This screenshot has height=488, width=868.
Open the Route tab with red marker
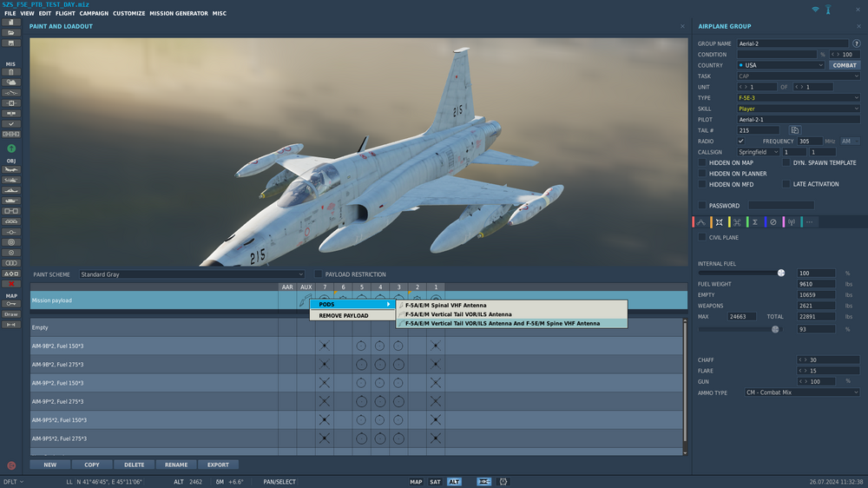tap(700, 222)
